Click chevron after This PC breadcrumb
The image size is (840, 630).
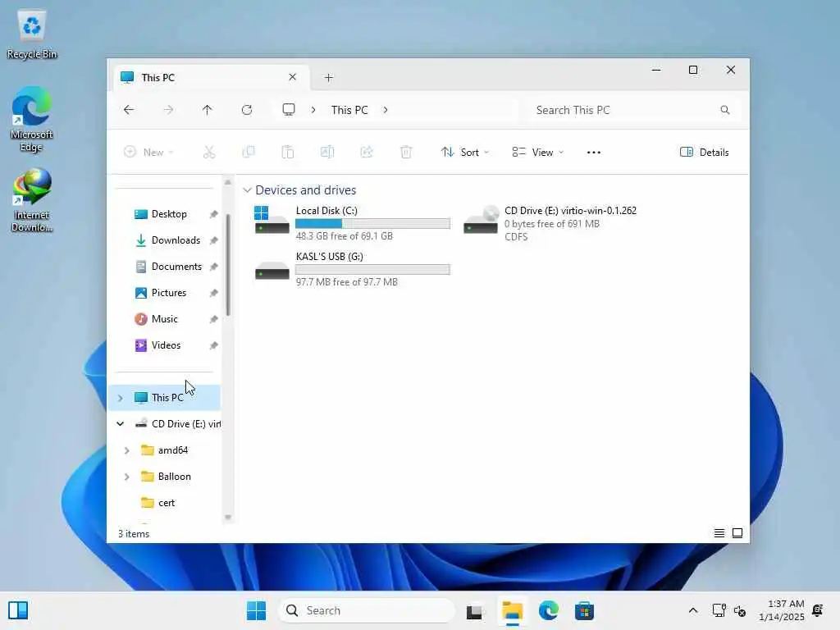[x=386, y=110]
